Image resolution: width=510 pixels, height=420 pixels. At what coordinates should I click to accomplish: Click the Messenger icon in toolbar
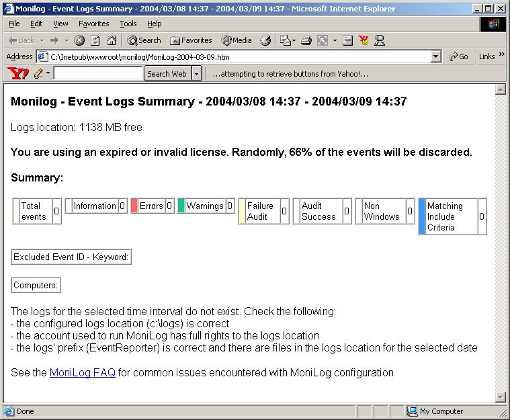(380, 40)
